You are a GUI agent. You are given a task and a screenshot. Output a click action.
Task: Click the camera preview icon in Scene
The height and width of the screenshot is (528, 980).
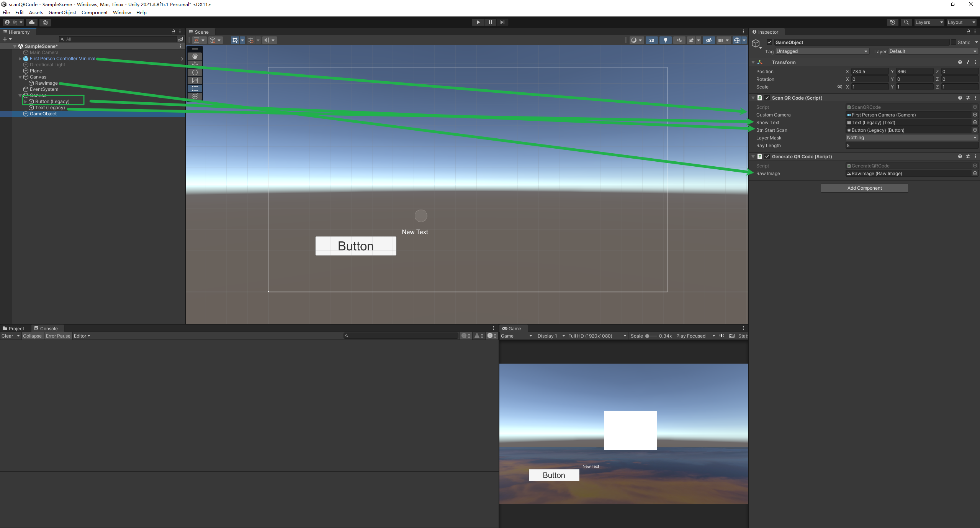point(720,40)
